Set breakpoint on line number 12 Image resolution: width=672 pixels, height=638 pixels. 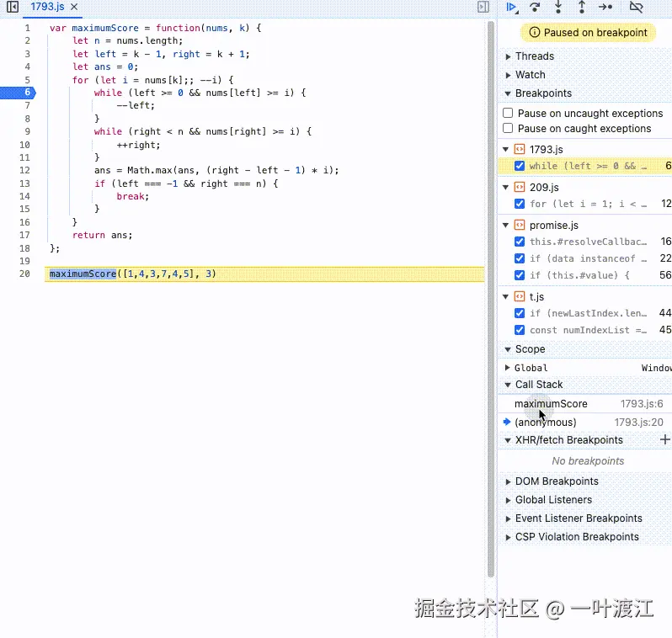tap(24, 171)
